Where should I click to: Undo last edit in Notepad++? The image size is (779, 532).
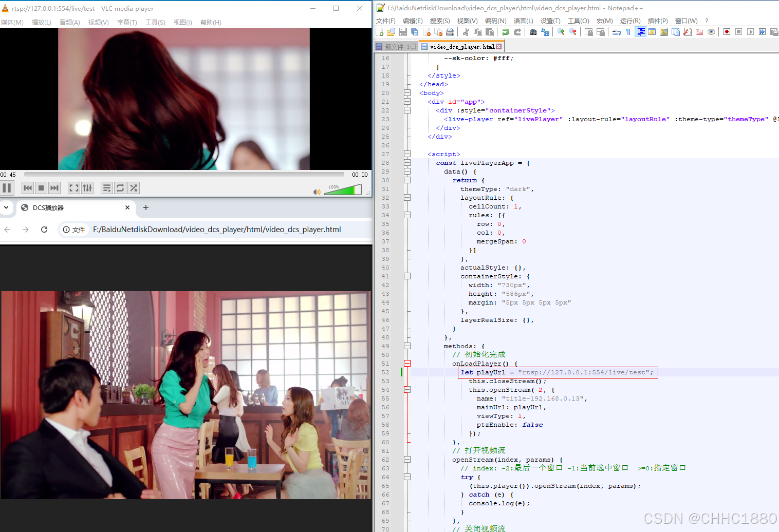pyautogui.click(x=506, y=32)
